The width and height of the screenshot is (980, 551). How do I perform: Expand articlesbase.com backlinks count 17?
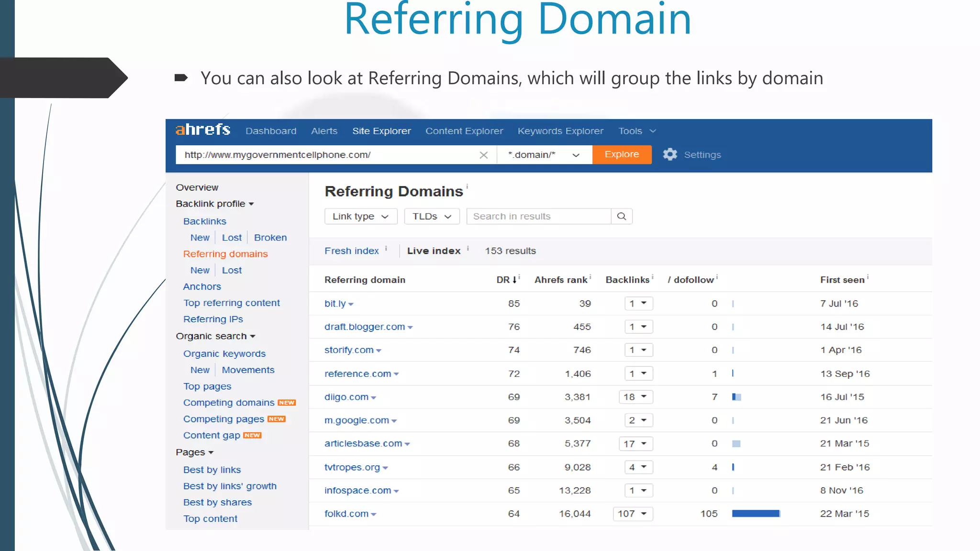635,444
